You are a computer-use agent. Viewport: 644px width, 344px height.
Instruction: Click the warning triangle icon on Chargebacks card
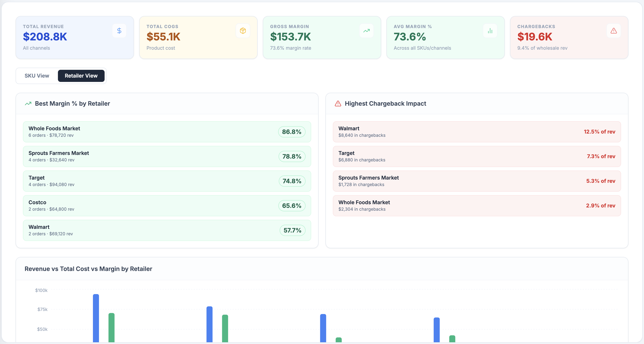click(614, 31)
